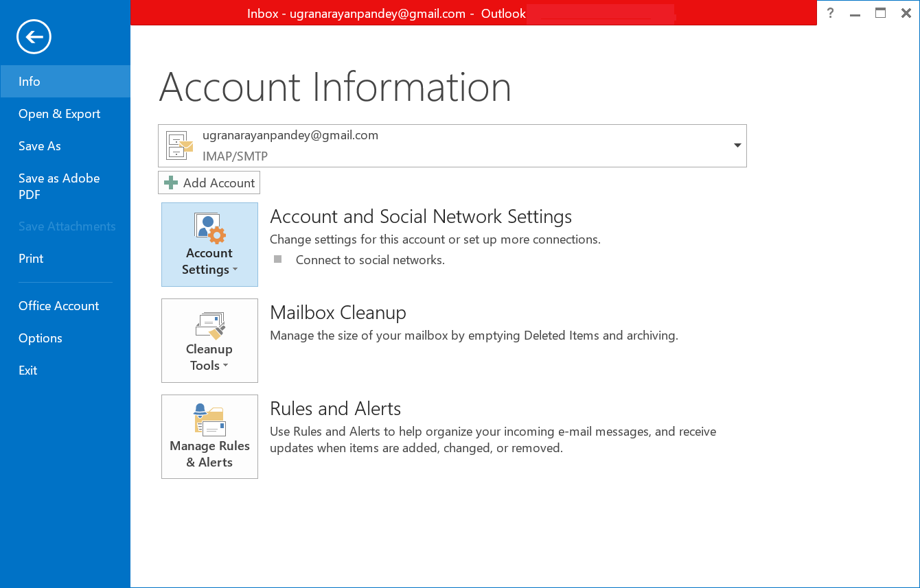Open the Print page
920x588 pixels.
point(65,259)
